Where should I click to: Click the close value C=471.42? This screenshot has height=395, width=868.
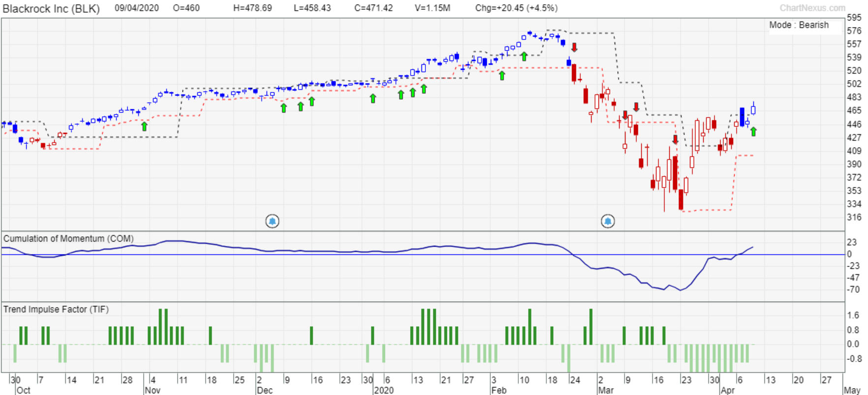(373, 8)
